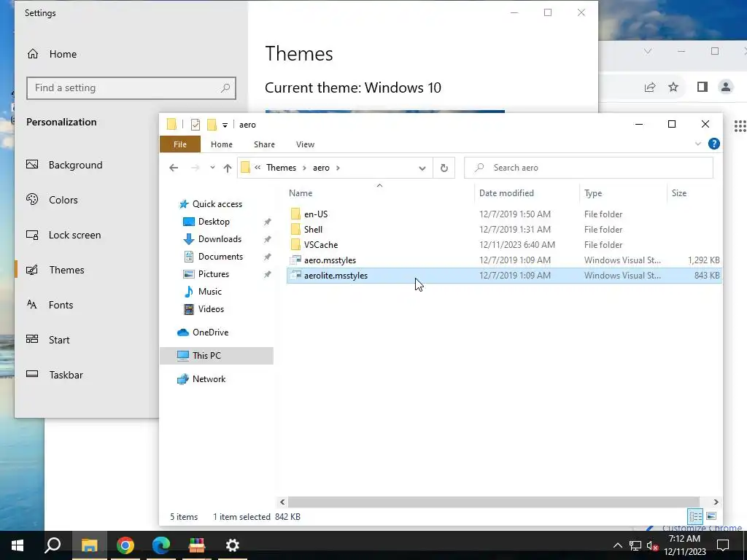Image resolution: width=747 pixels, height=560 pixels.
Task: Select aero in the address breadcrumb
Action: [x=321, y=168]
